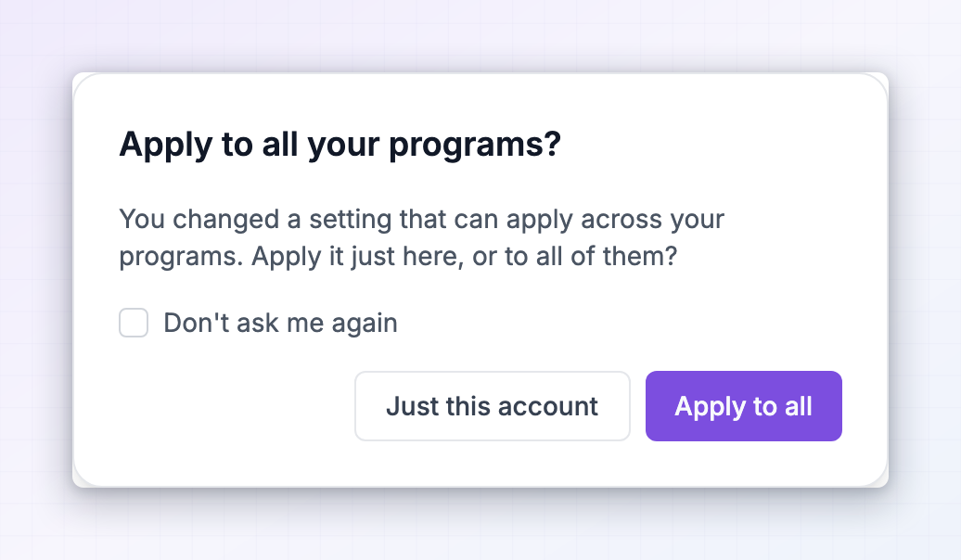Click the "Apply to all your programs?" heading
961x560 pixels.
tap(340, 146)
